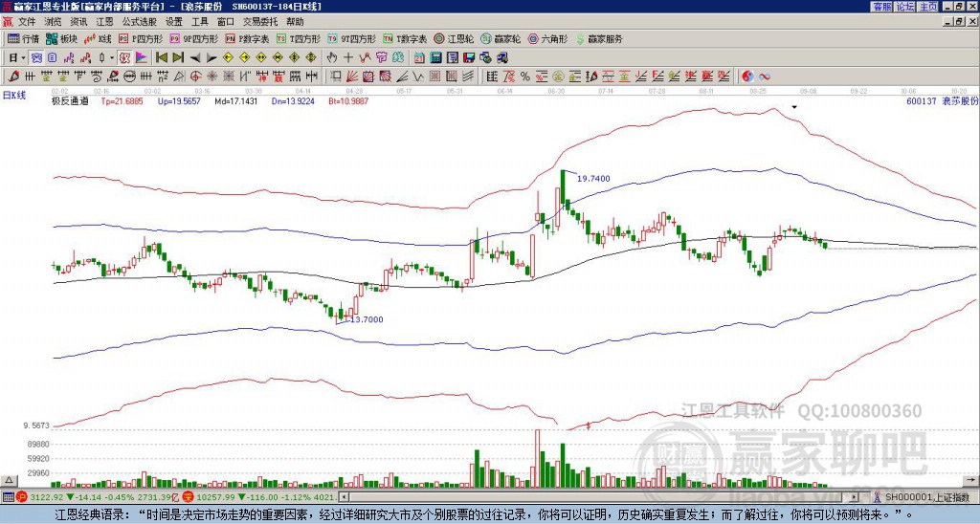
Task: Toggle the pink flag icon
Action: pos(142,57)
